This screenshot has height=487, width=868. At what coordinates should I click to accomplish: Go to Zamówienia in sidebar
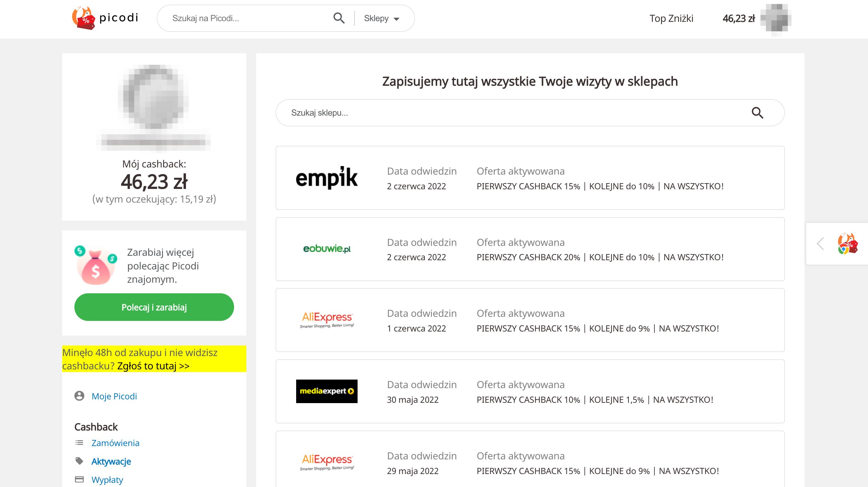pyautogui.click(x=115, y=443)
